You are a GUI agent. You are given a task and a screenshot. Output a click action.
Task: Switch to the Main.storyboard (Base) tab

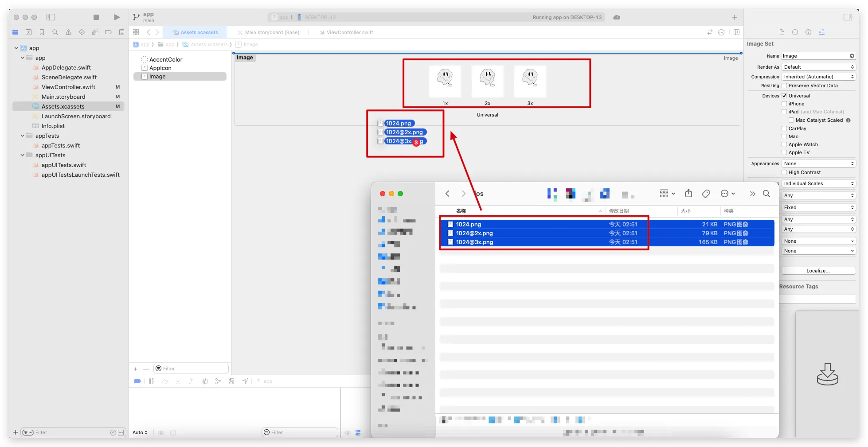tap(272, 32)
